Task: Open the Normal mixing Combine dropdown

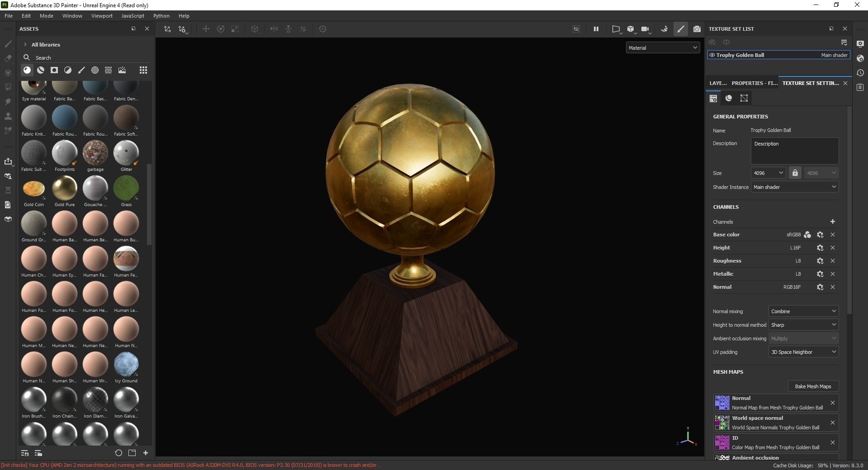Action: [x=803, y=311]
